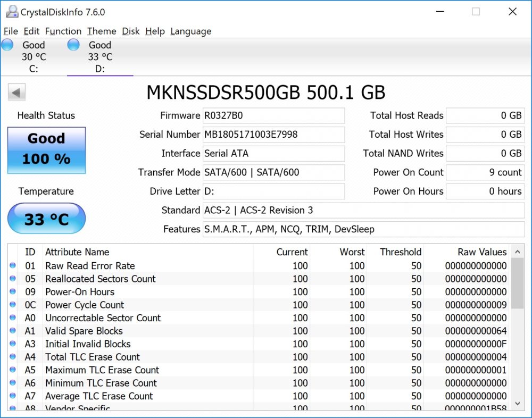
Task: Click status dot for Maximum TLC Erase Count
Action: tap(13, 370)
